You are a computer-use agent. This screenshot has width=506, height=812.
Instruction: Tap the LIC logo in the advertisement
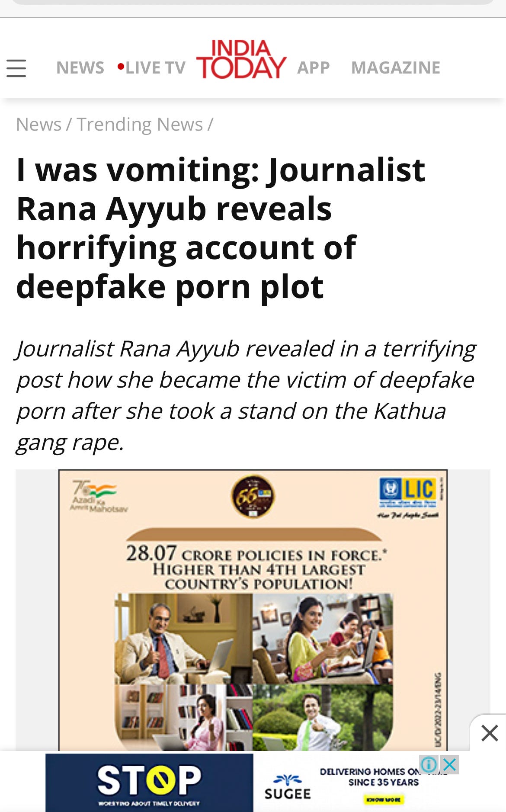click(408, 493)
